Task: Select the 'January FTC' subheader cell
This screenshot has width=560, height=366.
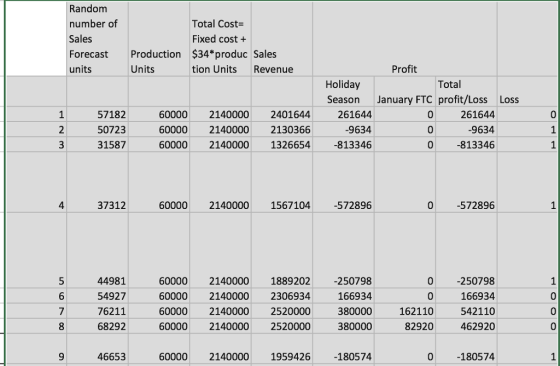Action: [405, 91]
